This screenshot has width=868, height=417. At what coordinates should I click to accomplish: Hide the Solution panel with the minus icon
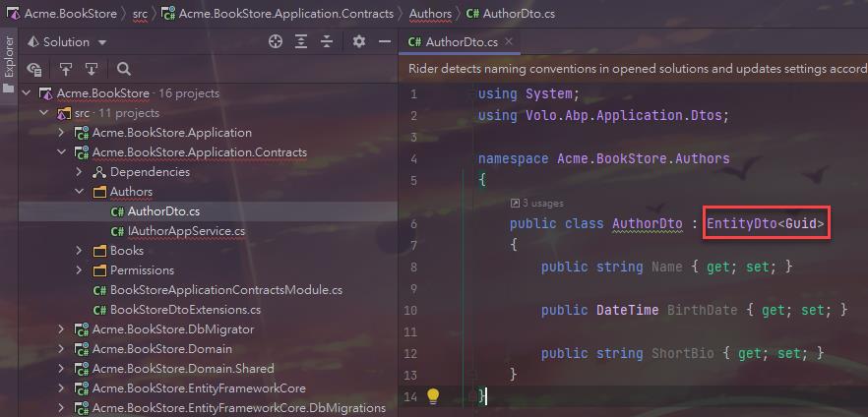click(385, 42)
